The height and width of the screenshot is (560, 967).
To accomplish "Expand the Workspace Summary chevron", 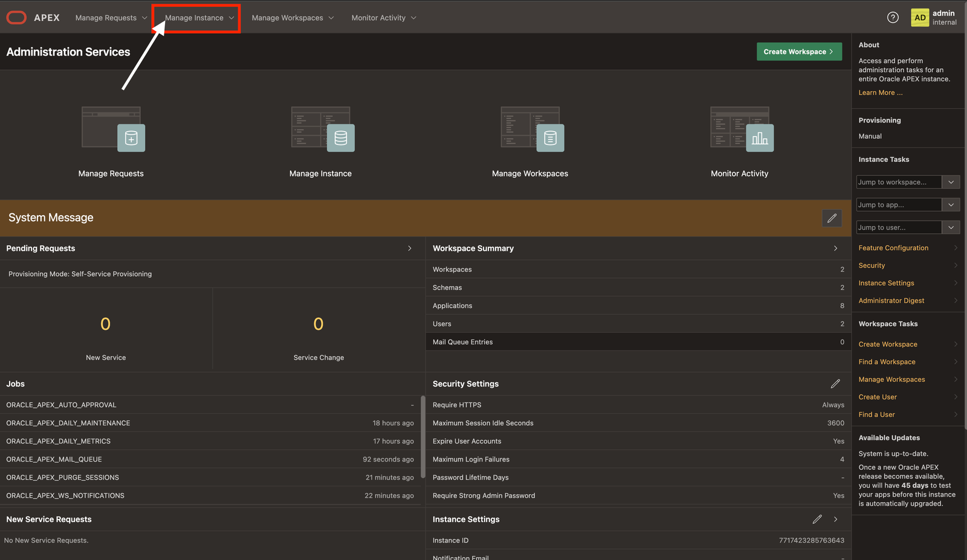I will click(x=835, y=248).
